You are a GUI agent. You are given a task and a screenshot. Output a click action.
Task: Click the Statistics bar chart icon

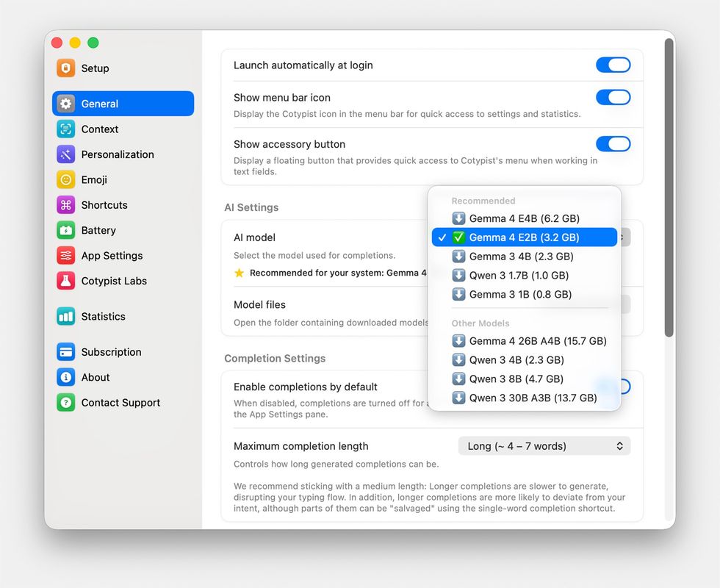(x=65, y=317)
